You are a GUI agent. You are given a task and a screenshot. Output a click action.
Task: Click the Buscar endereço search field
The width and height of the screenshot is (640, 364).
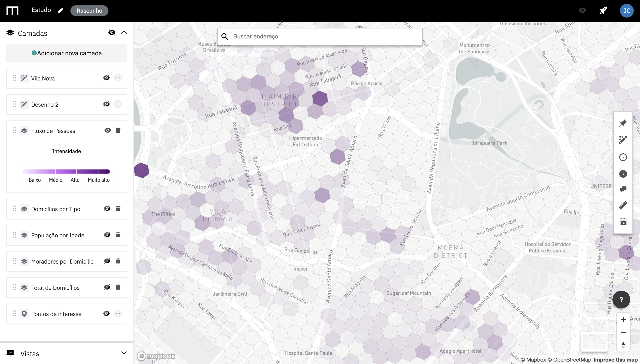point(325,36)
